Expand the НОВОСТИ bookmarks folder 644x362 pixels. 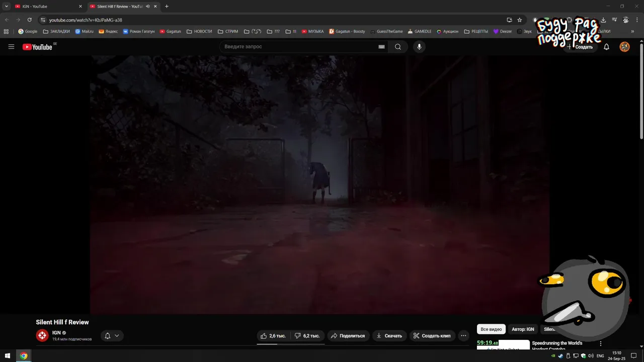199,31
